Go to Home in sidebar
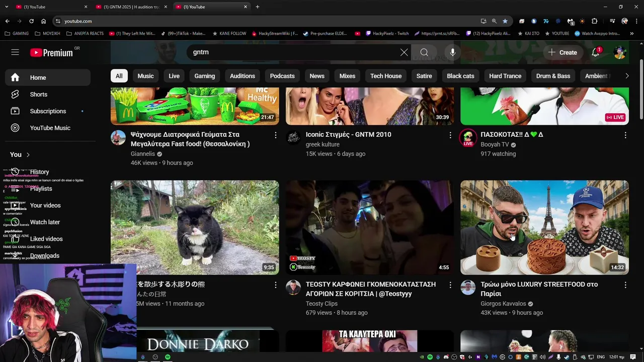644x362 pixels. coord(48,77)
